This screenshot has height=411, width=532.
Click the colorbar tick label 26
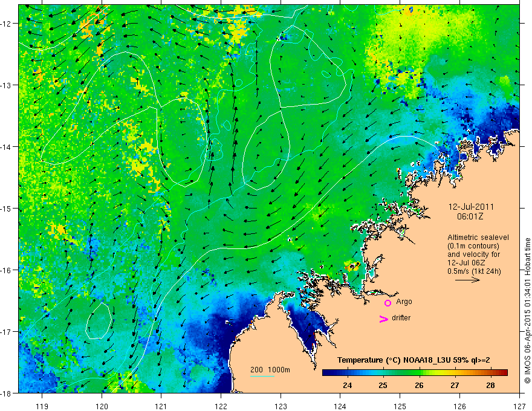click(419, 385)
